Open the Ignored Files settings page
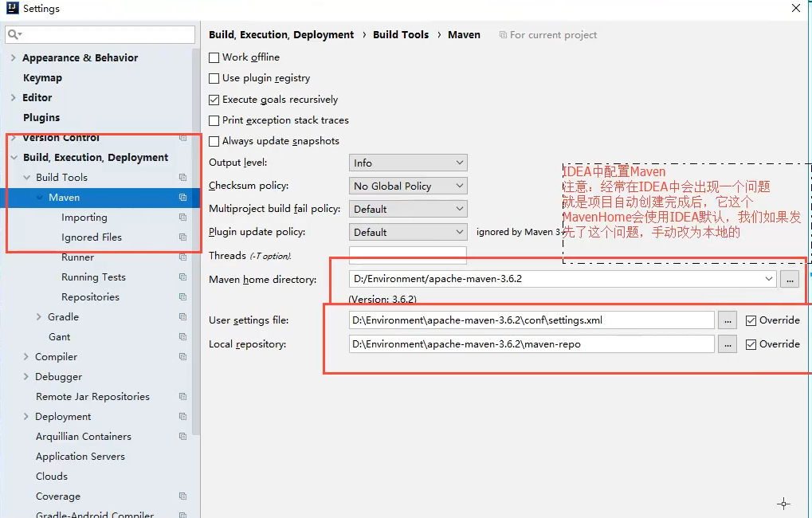Image resolution: width=812 pixels, height=518 pixels. (92, 237)
